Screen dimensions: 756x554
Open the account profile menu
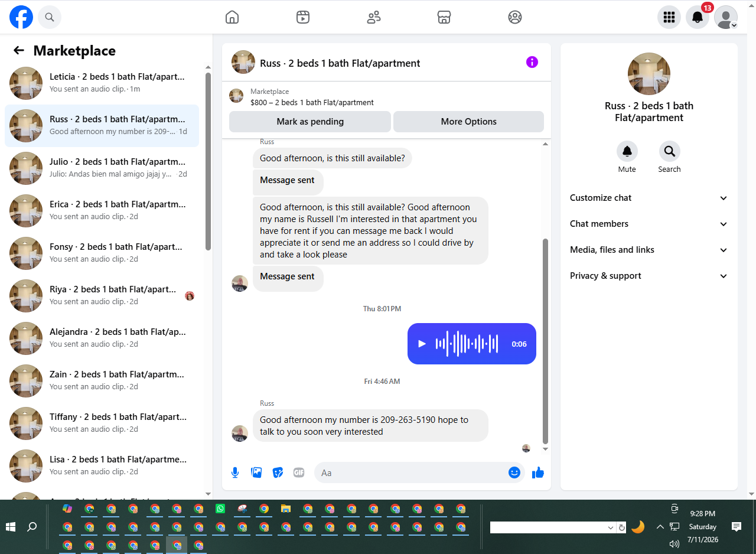(726, 17)
